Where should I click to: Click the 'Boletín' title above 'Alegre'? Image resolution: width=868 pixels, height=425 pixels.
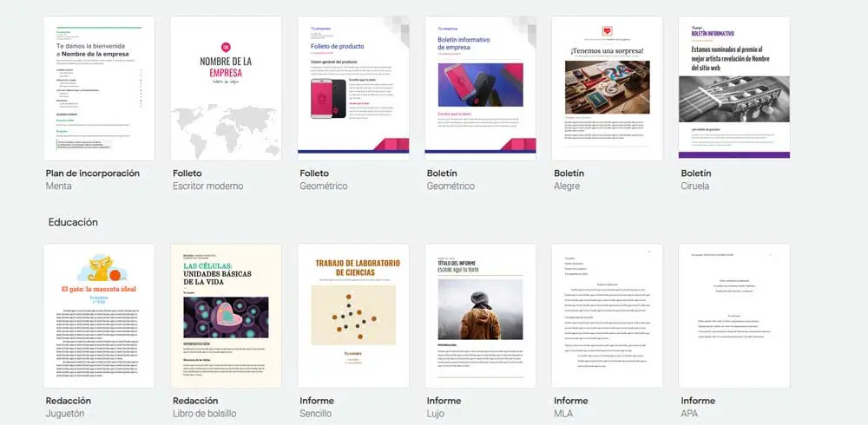click(x=569, y=173)
